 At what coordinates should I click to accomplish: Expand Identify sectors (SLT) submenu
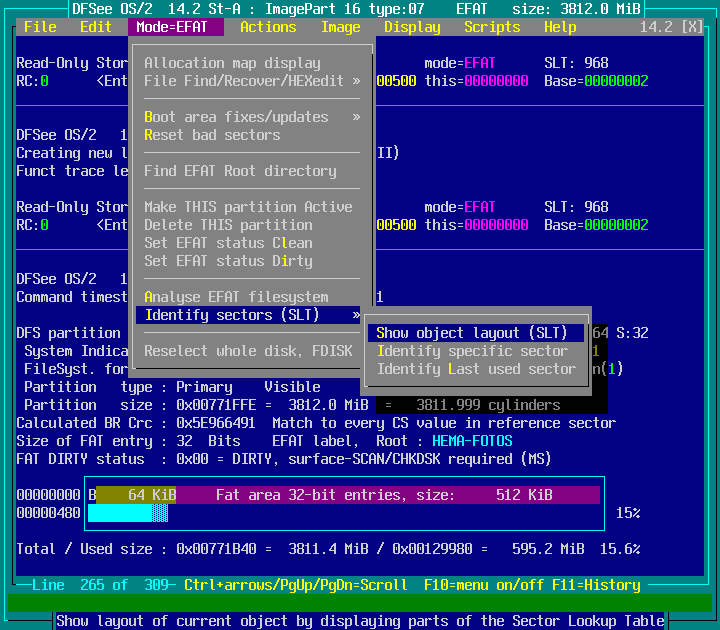[248, 315]
